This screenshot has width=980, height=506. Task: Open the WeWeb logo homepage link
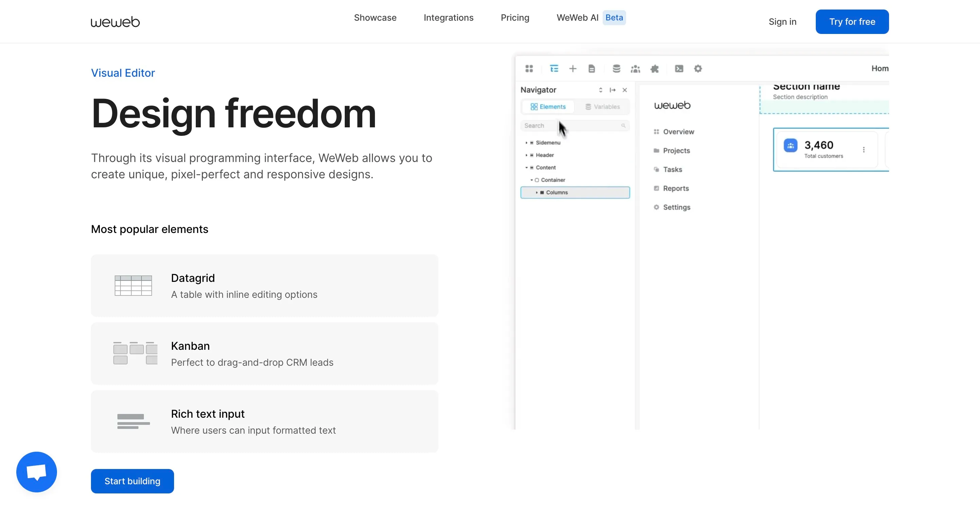point(115,22)
